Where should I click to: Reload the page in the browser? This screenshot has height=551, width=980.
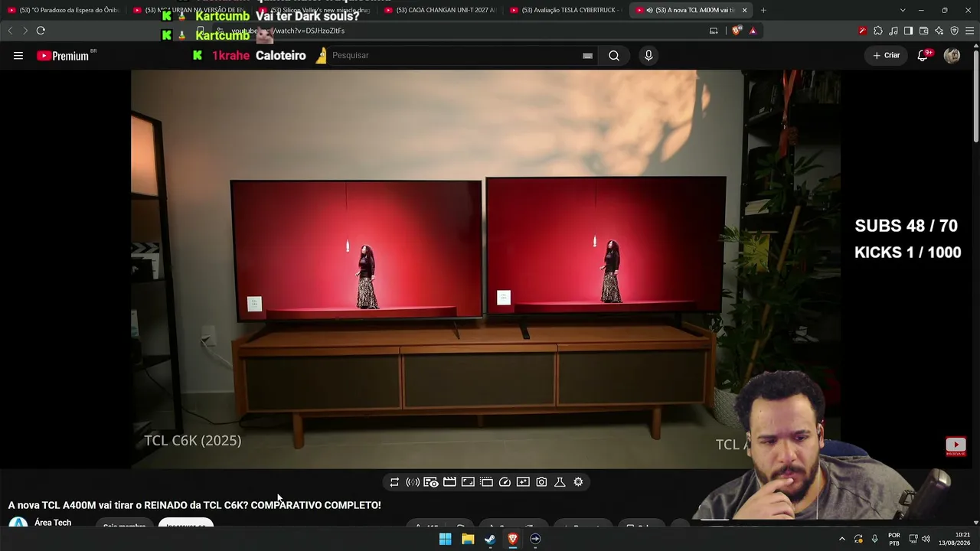coord(41,31)
